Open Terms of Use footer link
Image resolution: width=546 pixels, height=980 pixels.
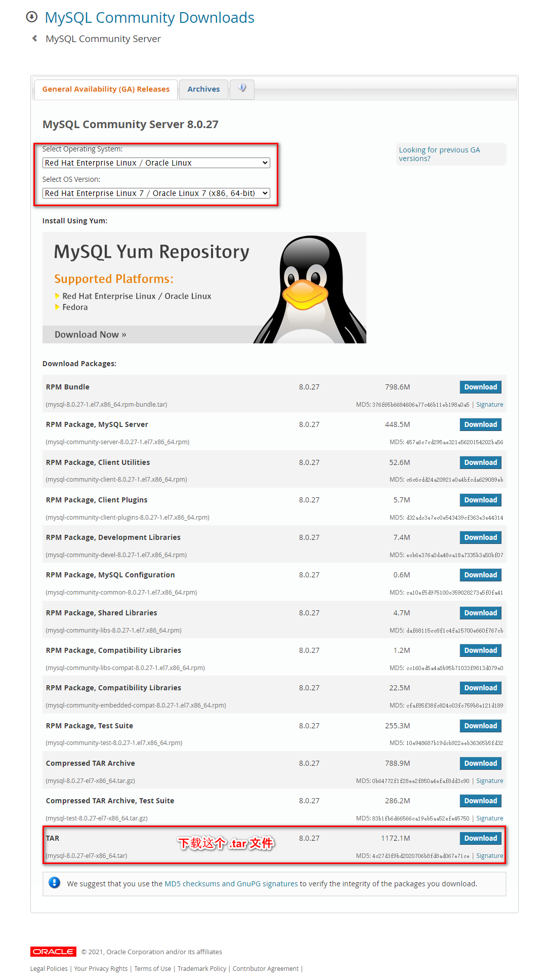pos(152,969)
